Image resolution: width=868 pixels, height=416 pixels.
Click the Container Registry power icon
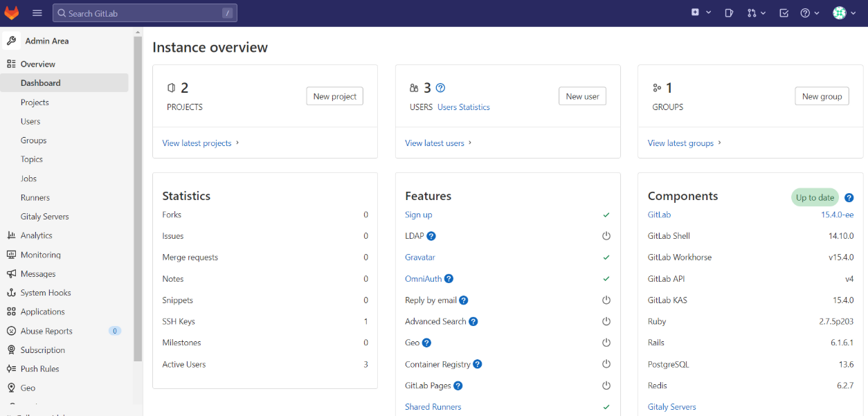[x=606, y=364]
